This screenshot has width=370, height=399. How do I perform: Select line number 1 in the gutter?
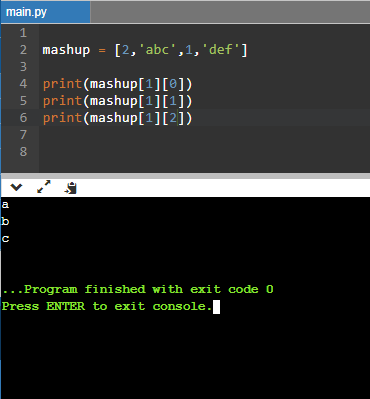pos(23,33)
